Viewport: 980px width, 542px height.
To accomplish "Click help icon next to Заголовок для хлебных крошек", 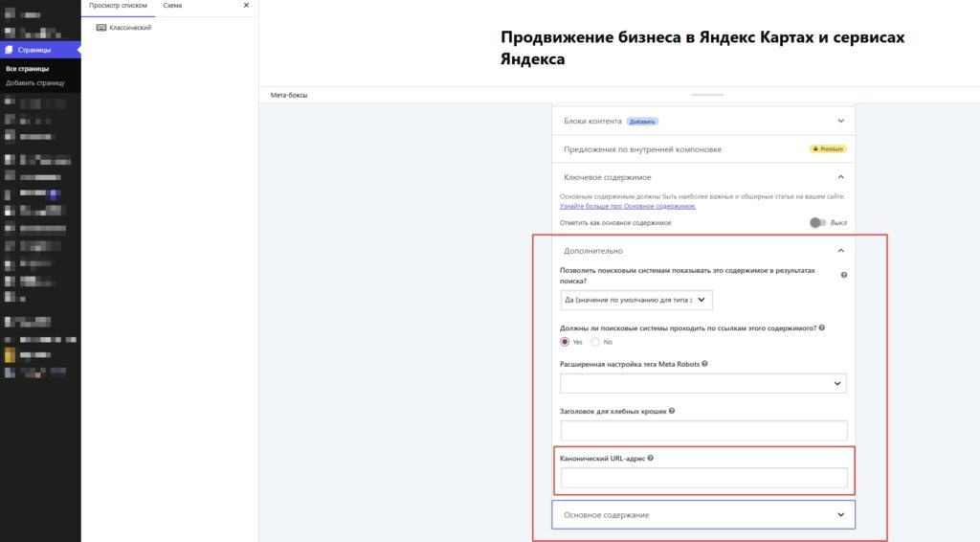I will tap(672, 411).
